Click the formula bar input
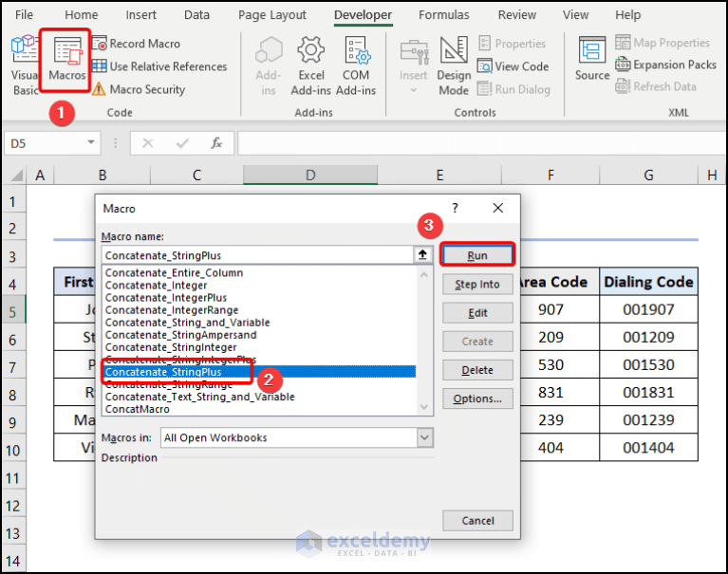Viewport: 728px width, 574px height. click(x=482, y=143)
